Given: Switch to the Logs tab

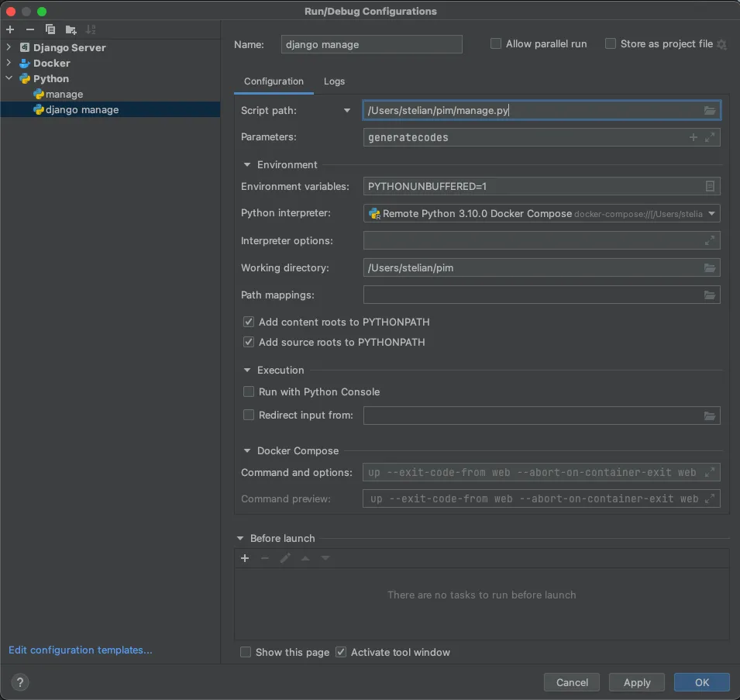Looking at the screenshot, I should (334, 81).
